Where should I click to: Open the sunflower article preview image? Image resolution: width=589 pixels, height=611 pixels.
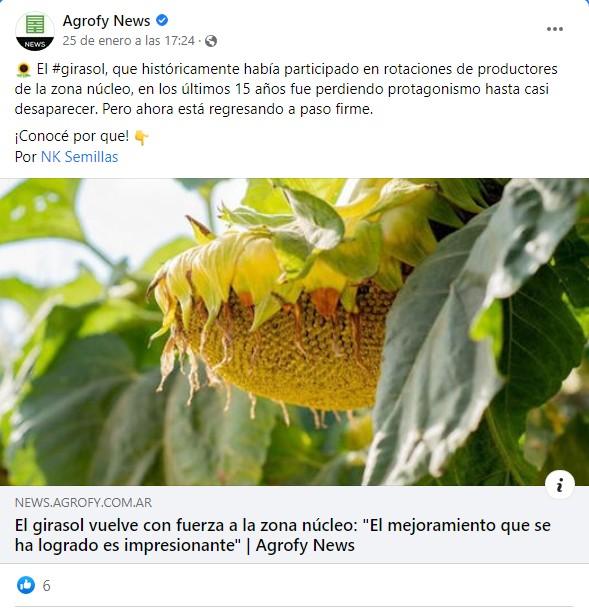[x=294, y=332]
